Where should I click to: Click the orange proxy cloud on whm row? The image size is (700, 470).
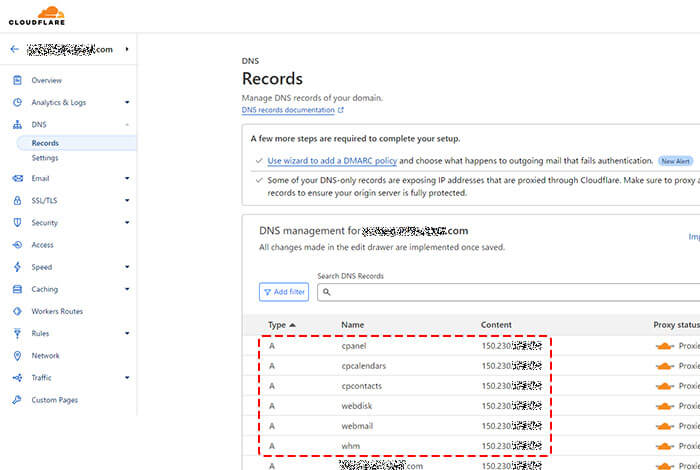665,446
